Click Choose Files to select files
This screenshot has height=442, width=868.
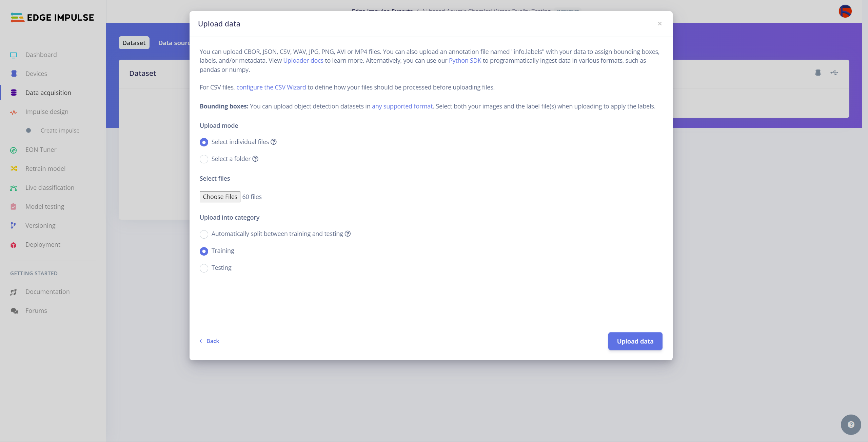(220, 197)
